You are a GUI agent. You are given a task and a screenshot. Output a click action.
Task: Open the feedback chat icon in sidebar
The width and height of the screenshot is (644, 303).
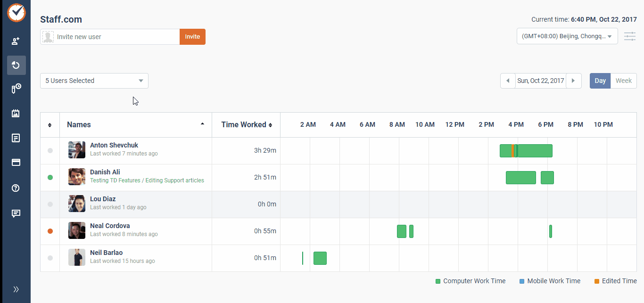pyautogui.click(x=16, y=213)
